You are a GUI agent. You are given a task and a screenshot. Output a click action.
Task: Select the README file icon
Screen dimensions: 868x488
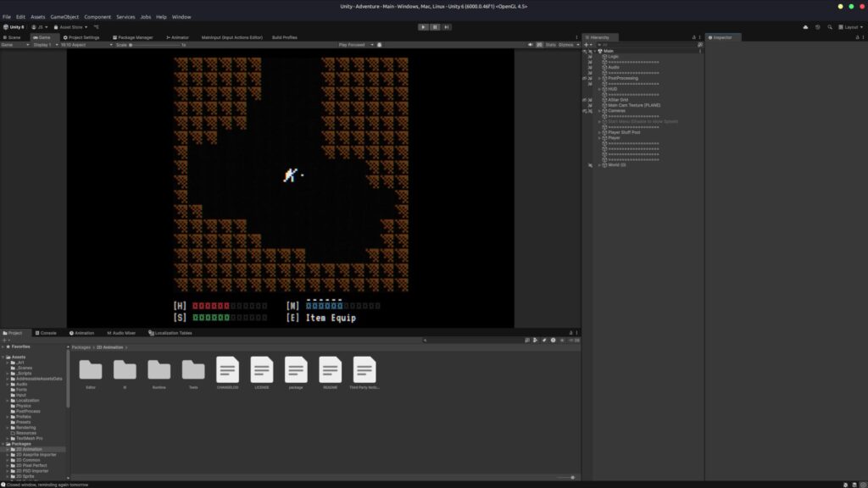(x=330, y=369)
